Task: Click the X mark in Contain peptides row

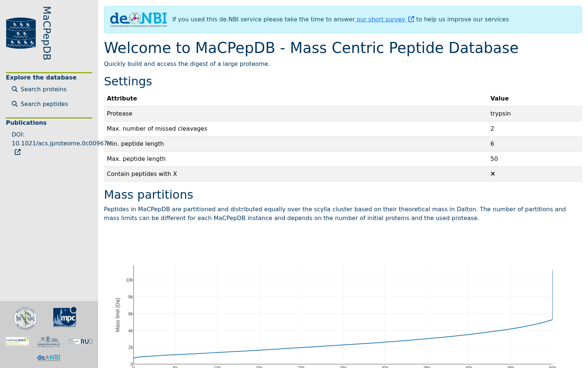Action: tap(493, 174)
